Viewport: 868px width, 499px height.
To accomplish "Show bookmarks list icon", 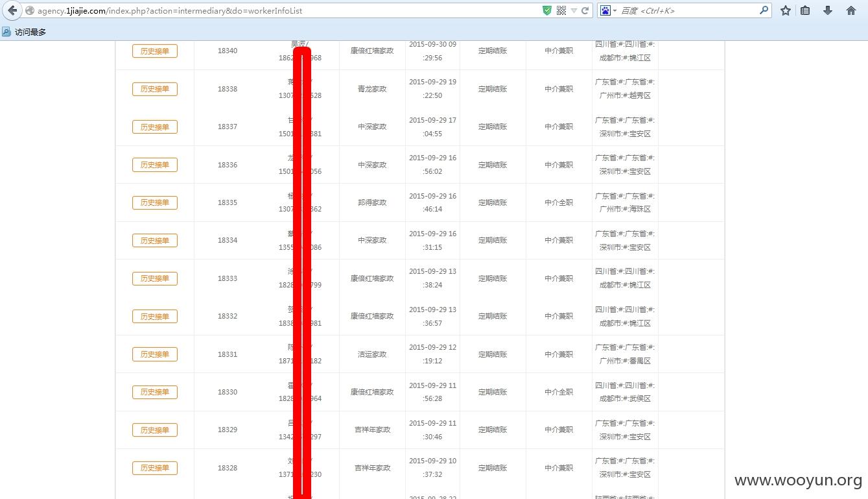I will coord(805,10).
